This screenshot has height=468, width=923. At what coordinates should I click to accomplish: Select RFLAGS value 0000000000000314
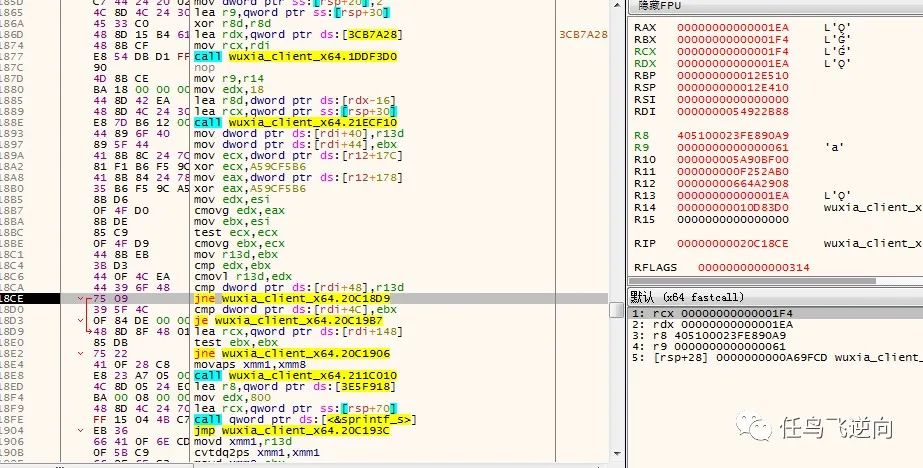click(753, 267)
